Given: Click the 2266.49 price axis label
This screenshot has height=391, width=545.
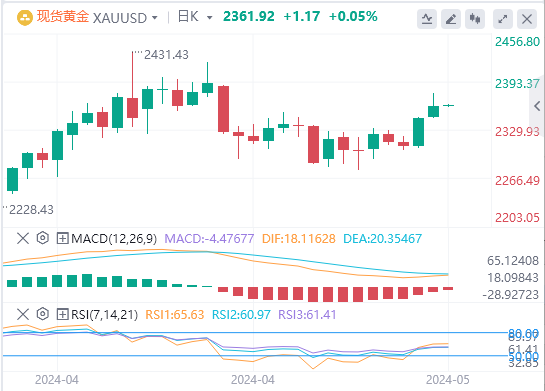Looking at the screenshot, I should pyautogui.click(x=517, y=181).
